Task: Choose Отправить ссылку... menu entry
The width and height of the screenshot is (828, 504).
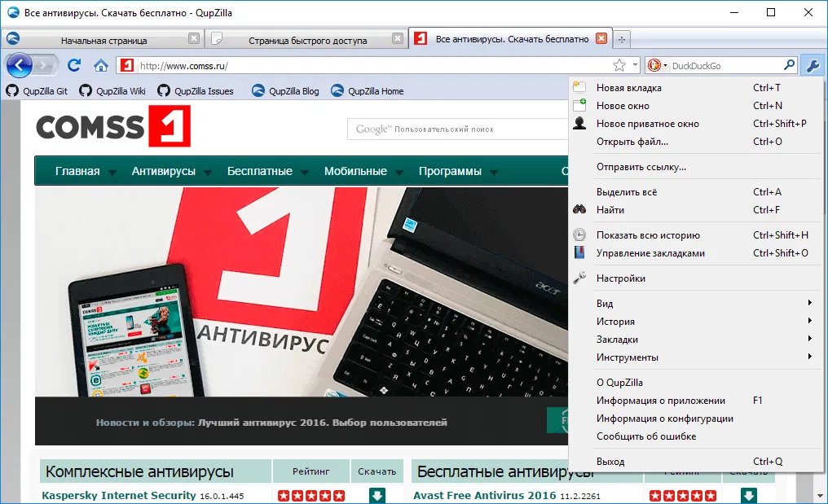Action: coord(696,167)
